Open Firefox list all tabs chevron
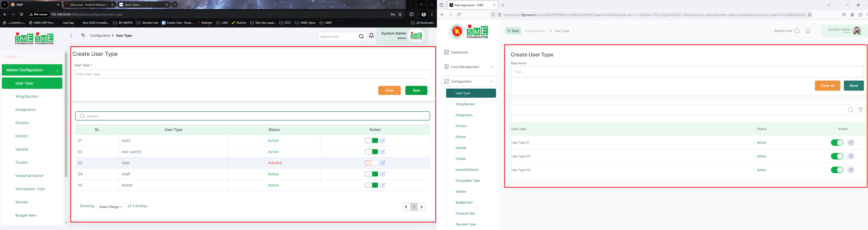Viewport: 868px width, 230px height. pyautogui.click(x=829, y=5)
